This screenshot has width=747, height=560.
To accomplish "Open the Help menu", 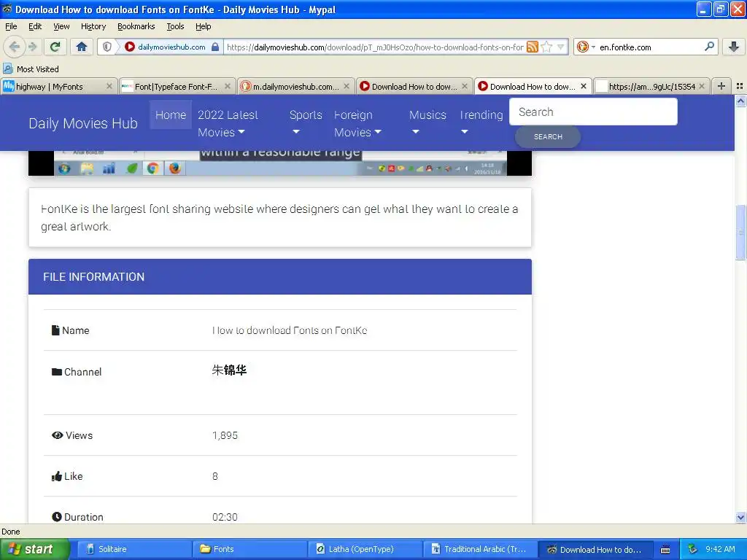I will (203, 26).
